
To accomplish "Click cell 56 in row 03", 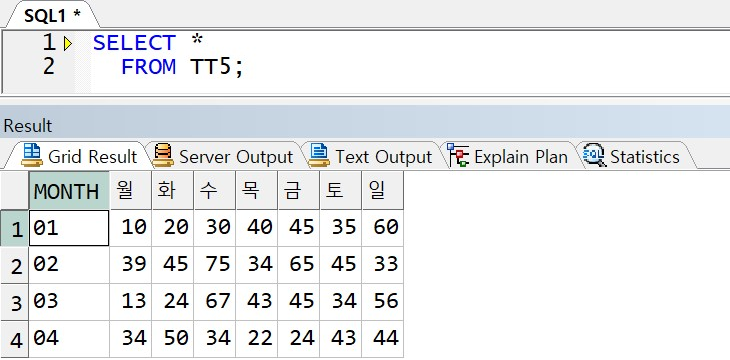I will (x=382, y=302).
